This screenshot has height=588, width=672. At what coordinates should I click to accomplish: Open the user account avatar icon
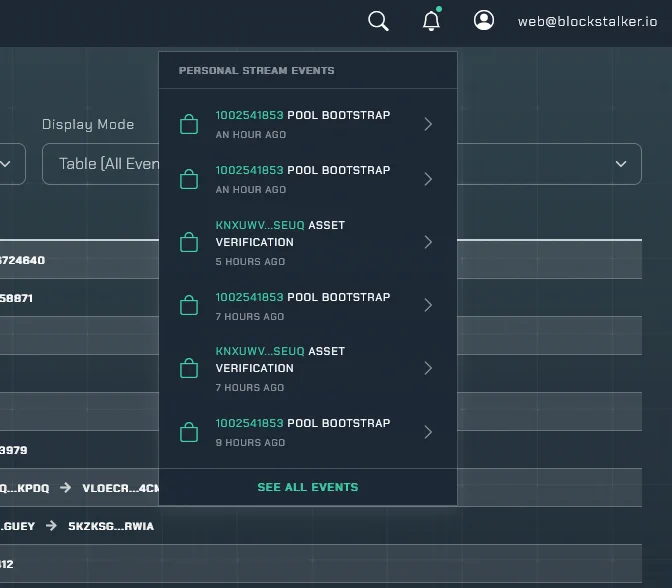(484, 20)
